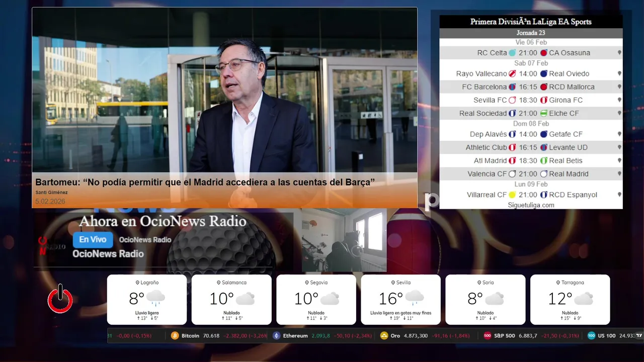Click the Bitcoin ticker icon
The image size is (644, 362).
(x=175, y=335)
